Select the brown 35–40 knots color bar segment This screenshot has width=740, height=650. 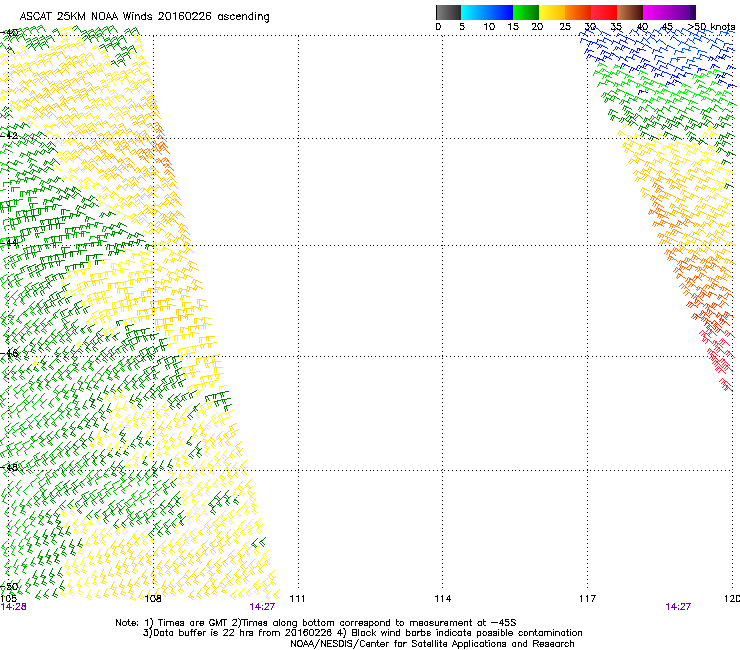click(630, 12)
